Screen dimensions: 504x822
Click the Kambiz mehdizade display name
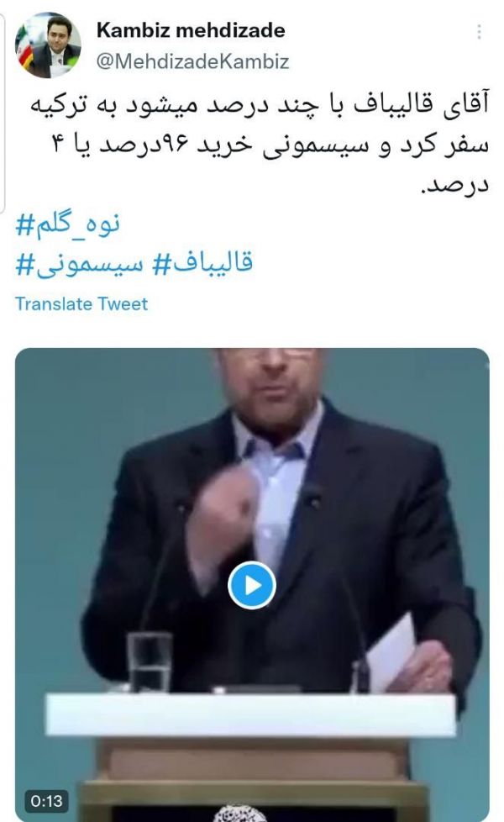(x=191, y=30)
